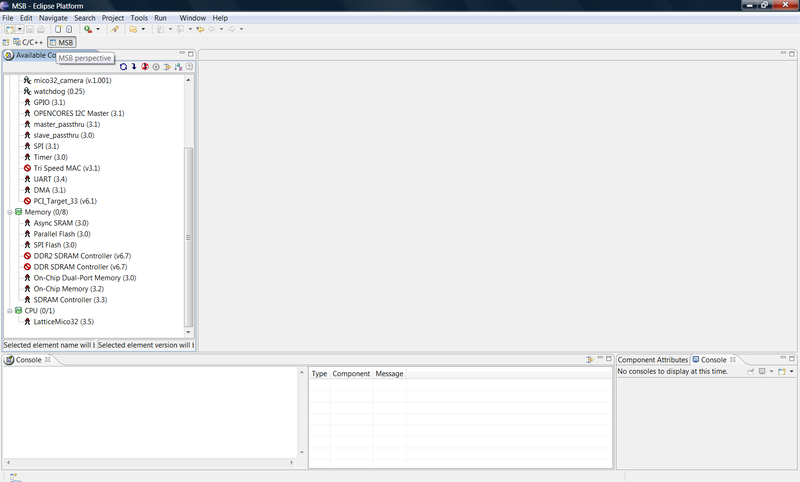
Task: Collapse the CPU (0/1) category
Action: coord(9,311)
